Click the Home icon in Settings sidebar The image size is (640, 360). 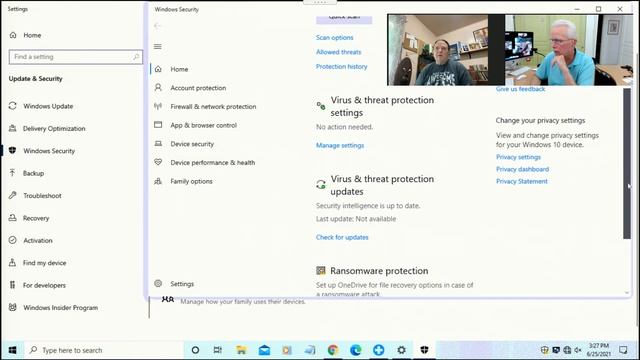pyautogui.click(x=13, y=35)
